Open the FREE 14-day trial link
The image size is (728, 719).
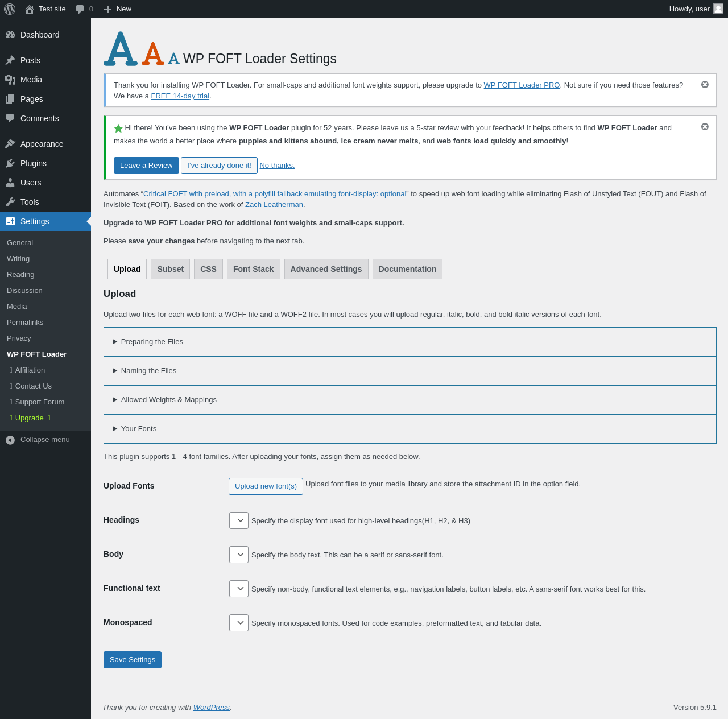coord(180,96)
